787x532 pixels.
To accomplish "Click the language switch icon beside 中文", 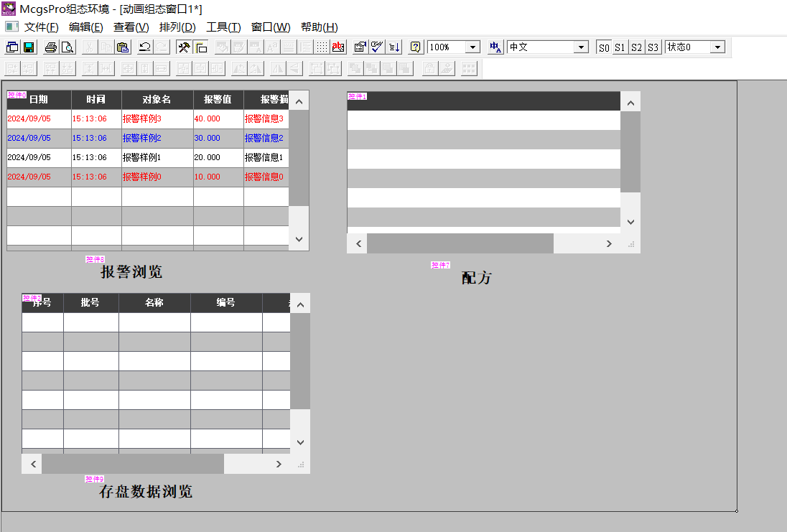I will (x=495, y=47).
